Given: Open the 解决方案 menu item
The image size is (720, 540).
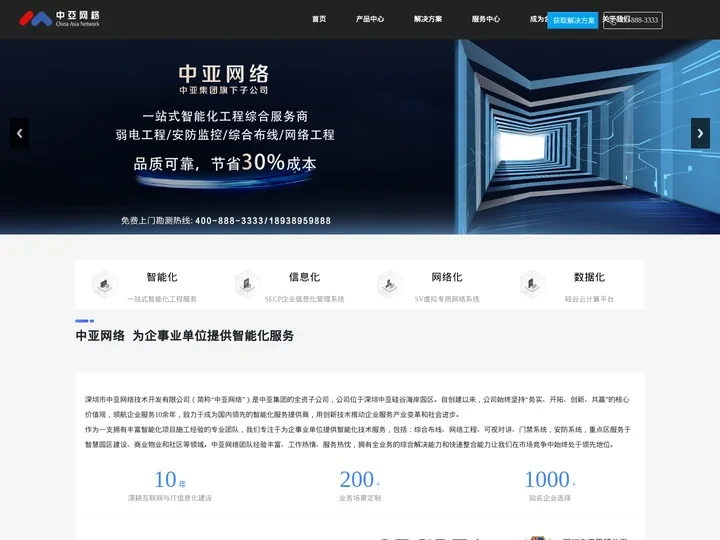Looking at the screenshot, I should pos(428,19).
